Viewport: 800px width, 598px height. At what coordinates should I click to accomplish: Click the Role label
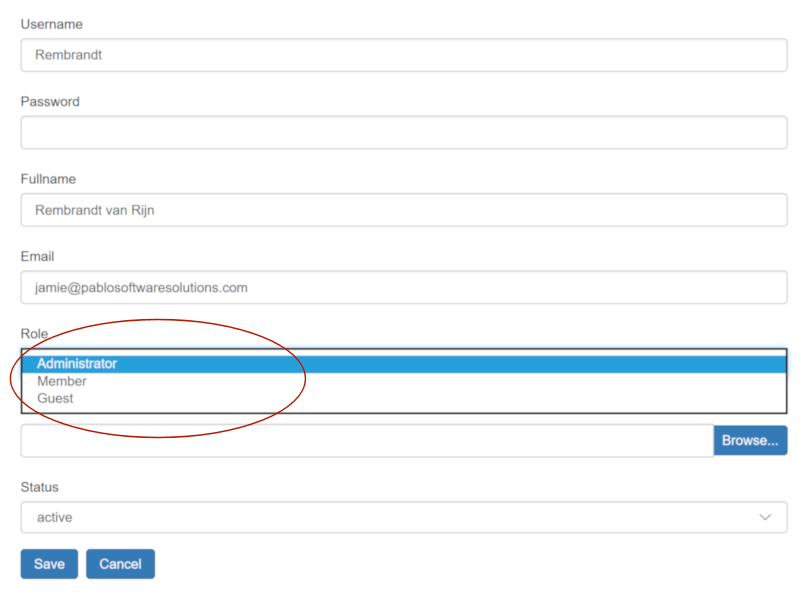tap(34, 333)
